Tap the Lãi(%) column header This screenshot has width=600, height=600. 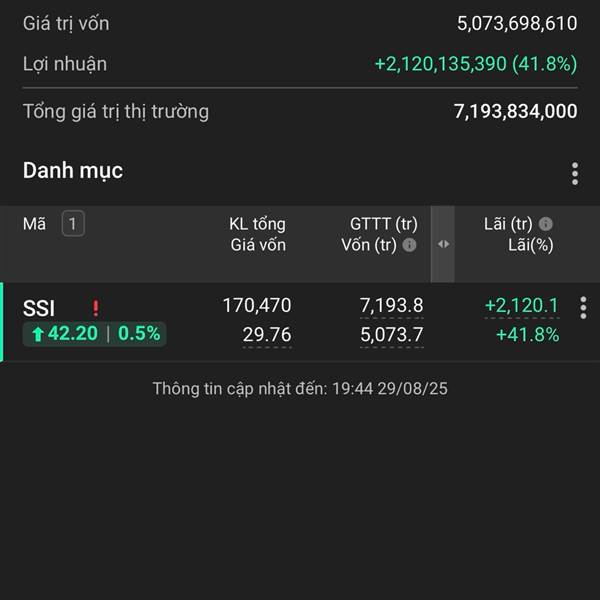click(530, 245)
